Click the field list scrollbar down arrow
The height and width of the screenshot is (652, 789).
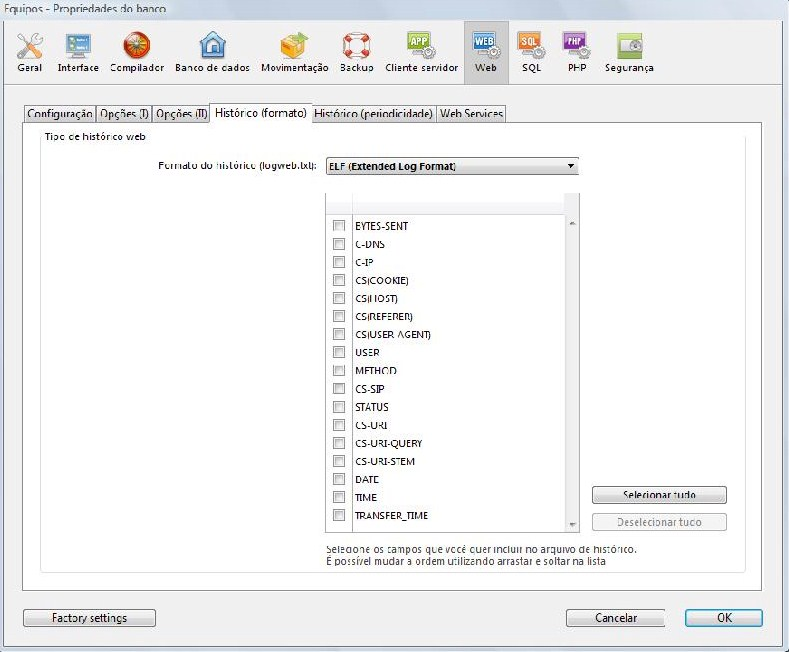(x=572, y=525)
